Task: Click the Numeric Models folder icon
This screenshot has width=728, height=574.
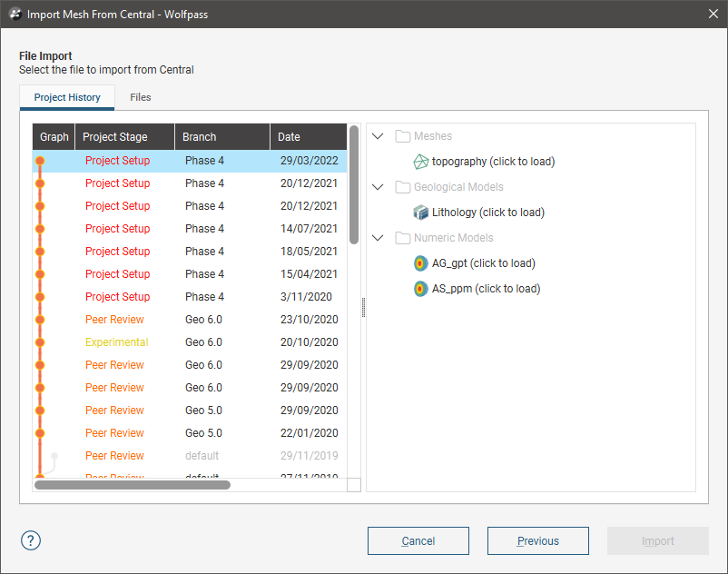Action: [x=403, y=238]
